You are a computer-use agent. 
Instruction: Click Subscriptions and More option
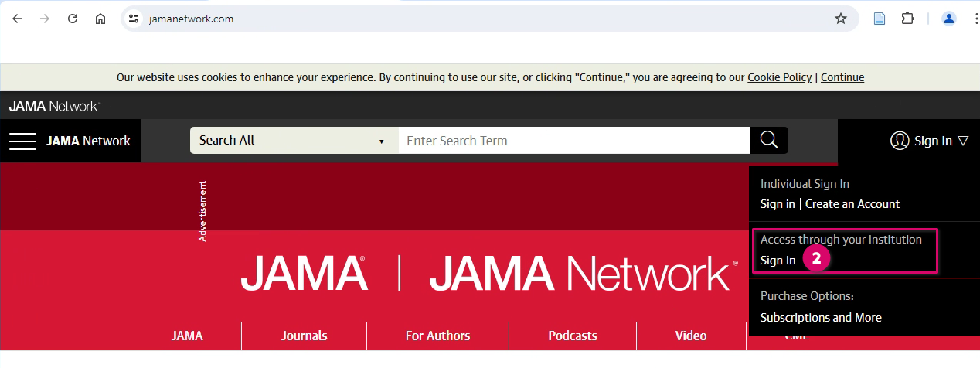tap(821, 318)
